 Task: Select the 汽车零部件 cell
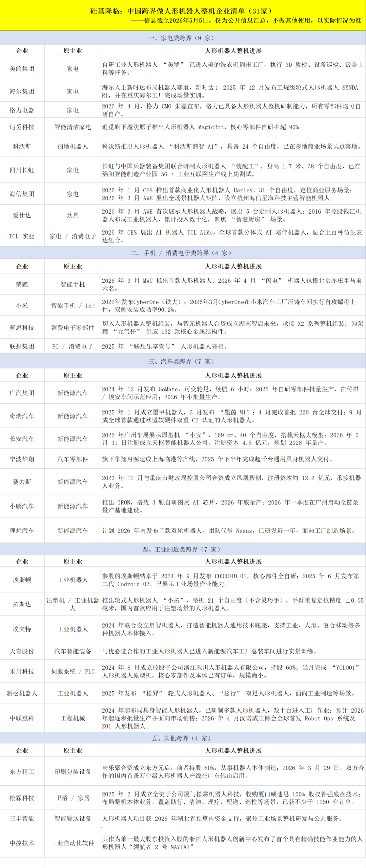pyautogui.click(x=72, y=459)
